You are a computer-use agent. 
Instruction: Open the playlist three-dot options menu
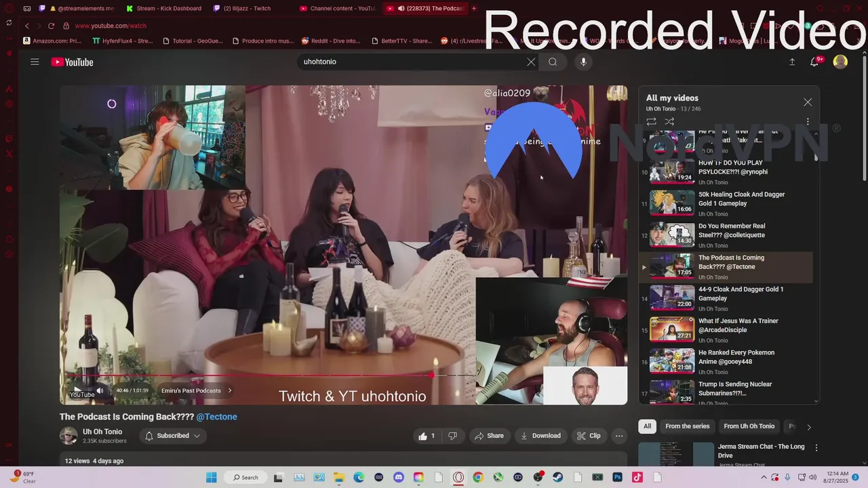808,122
